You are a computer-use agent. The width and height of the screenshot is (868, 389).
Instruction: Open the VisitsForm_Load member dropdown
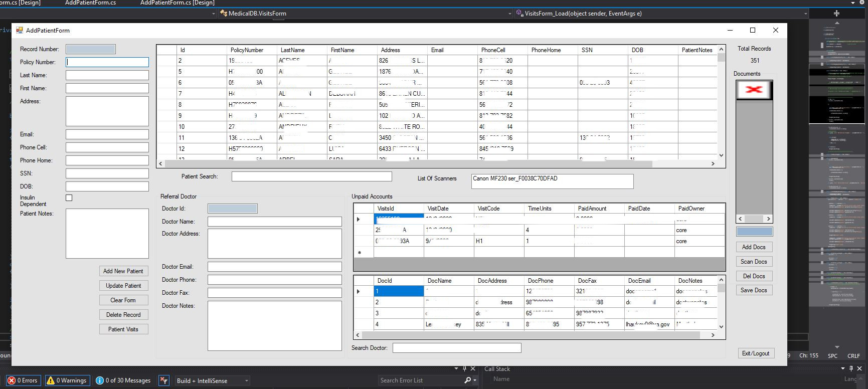[x=662, y=14]
